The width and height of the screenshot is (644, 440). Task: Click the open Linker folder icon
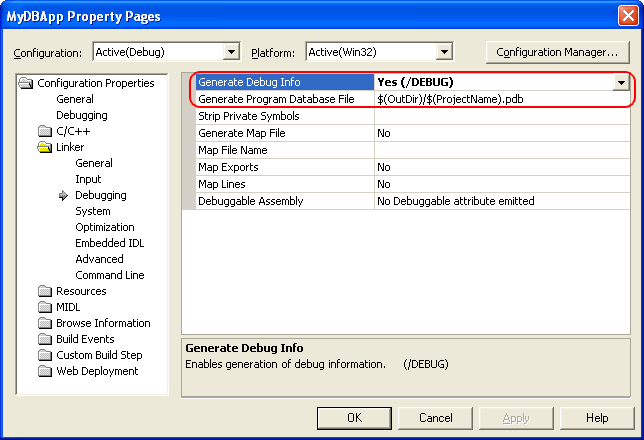coord(45,148)
